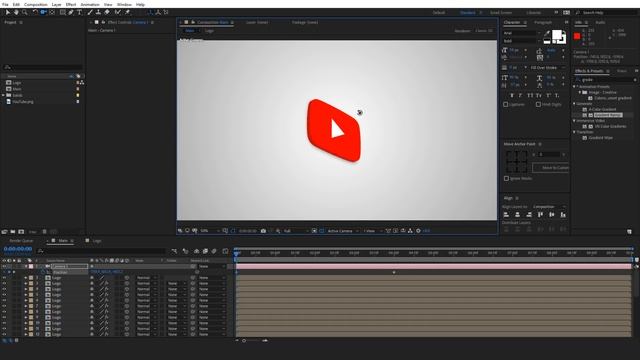Select the Zoom magnifier tool
Image resolution: width=640 pixels, height=360 pixels.
(25, 13)
